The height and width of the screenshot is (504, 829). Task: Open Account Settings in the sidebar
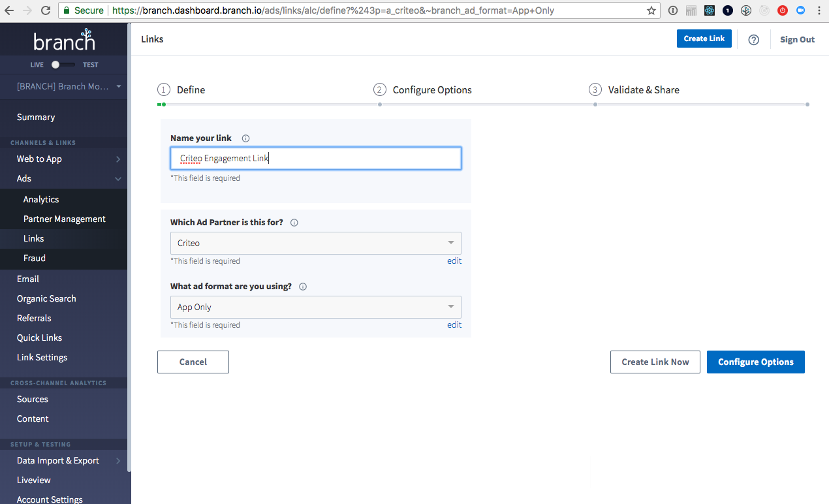point(50,499)
